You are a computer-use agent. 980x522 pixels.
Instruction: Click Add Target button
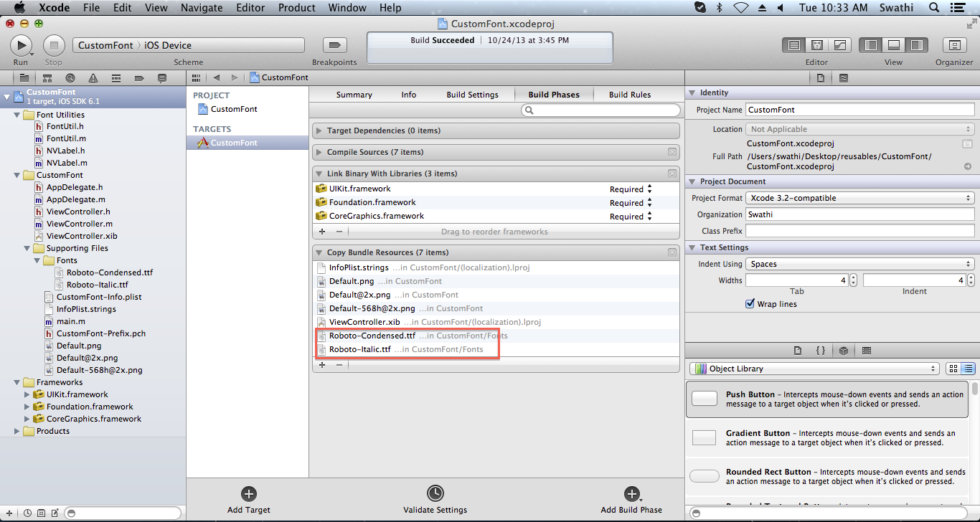[x=249, y=500]
